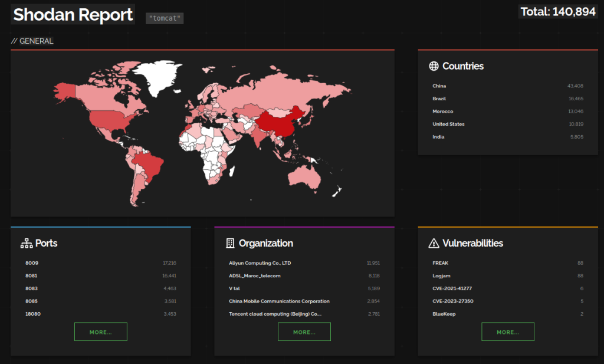Click the 5,805 count for India
Viewport: 604px width, 364px height.
tap(577, 137)
